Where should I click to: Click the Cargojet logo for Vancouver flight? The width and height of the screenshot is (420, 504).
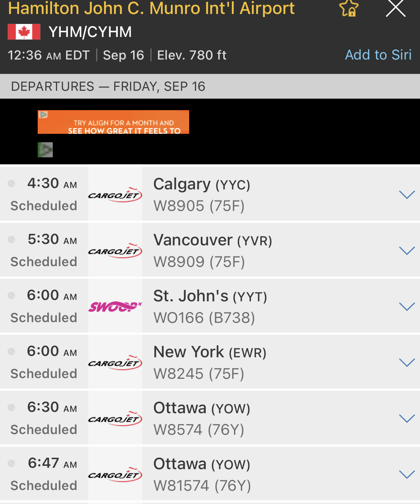click(115, 251)
